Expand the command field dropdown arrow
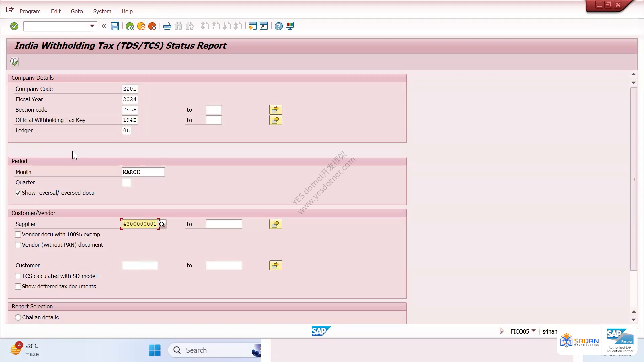This screenshot has height=362, width=644. [92, 26]
